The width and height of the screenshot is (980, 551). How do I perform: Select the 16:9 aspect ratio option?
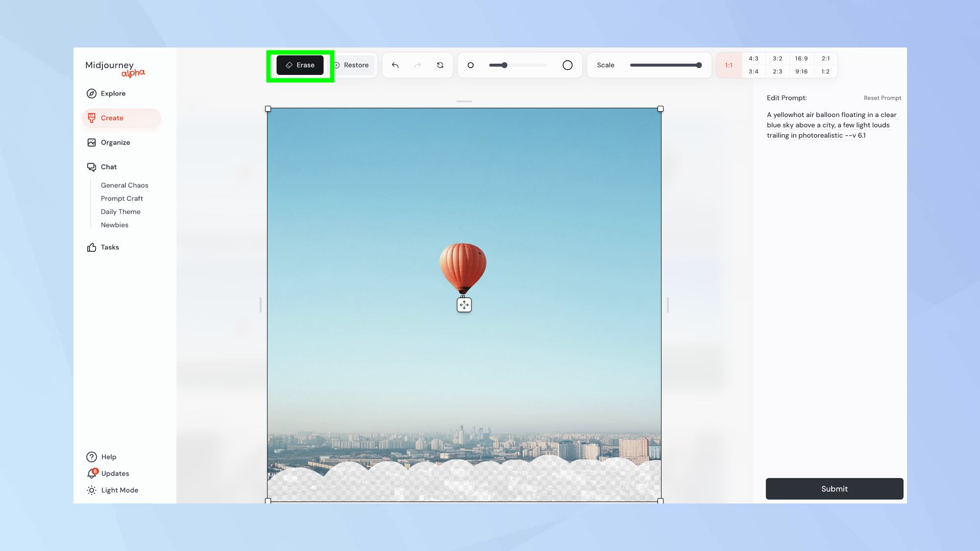pos(801,59)
